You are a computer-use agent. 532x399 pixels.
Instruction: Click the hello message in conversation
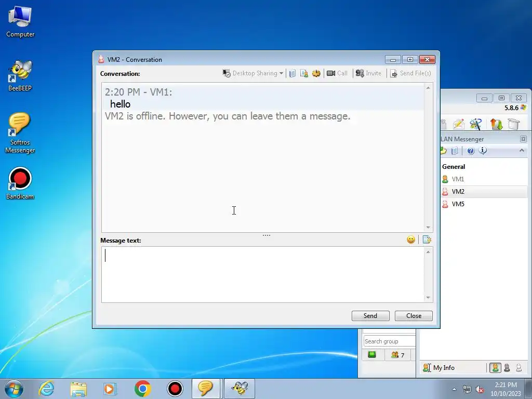pos(120,104)
